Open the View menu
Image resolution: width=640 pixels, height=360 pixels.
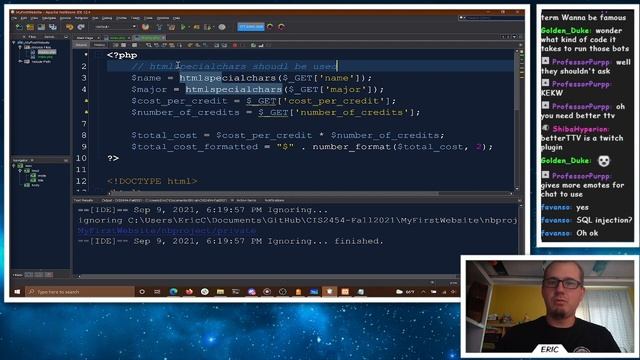pyautogui.click(x=34, y=18)
